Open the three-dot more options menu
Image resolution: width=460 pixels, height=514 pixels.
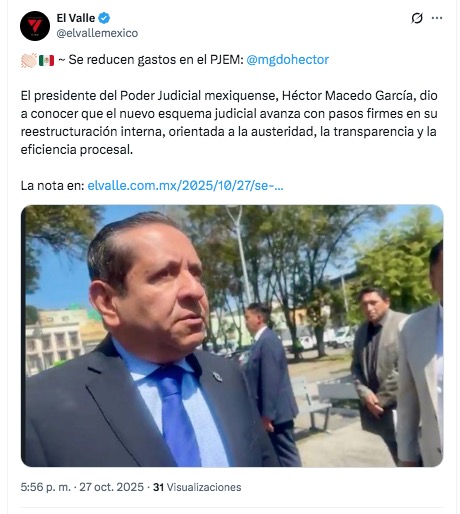coord(437,18)
